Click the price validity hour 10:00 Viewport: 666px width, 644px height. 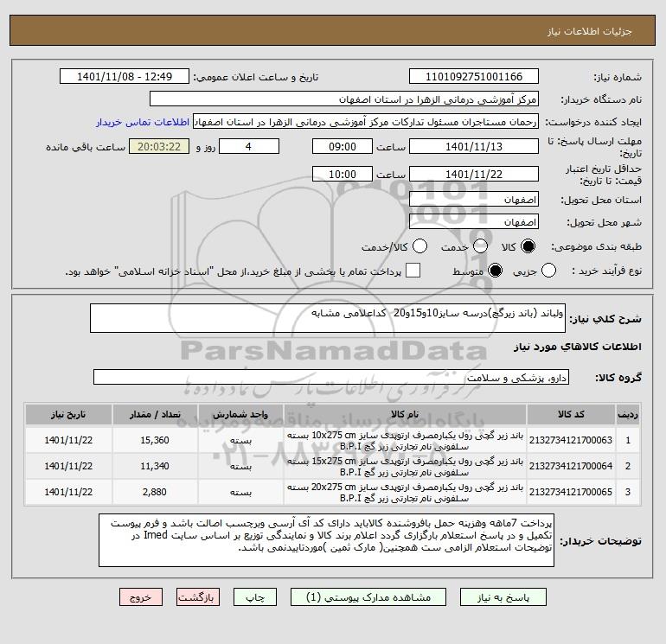[343, 175]
